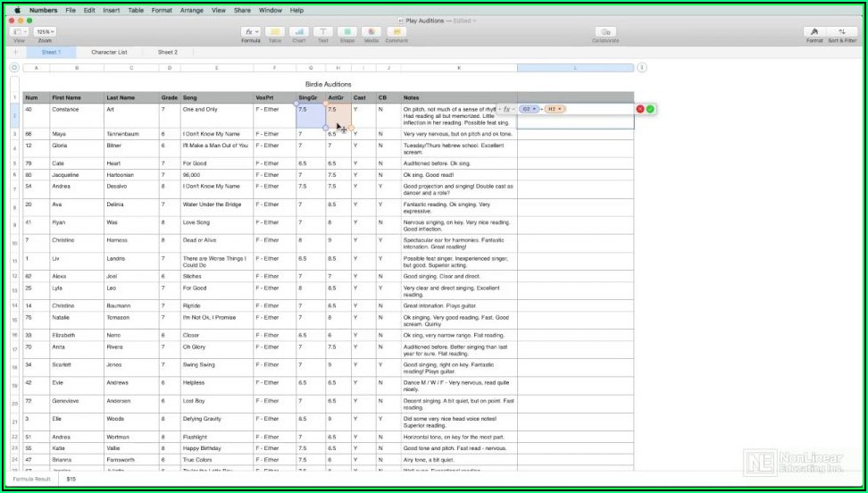868x493 pixels.
Task: Select the Notes column header cell
Action: coord(458,97)
